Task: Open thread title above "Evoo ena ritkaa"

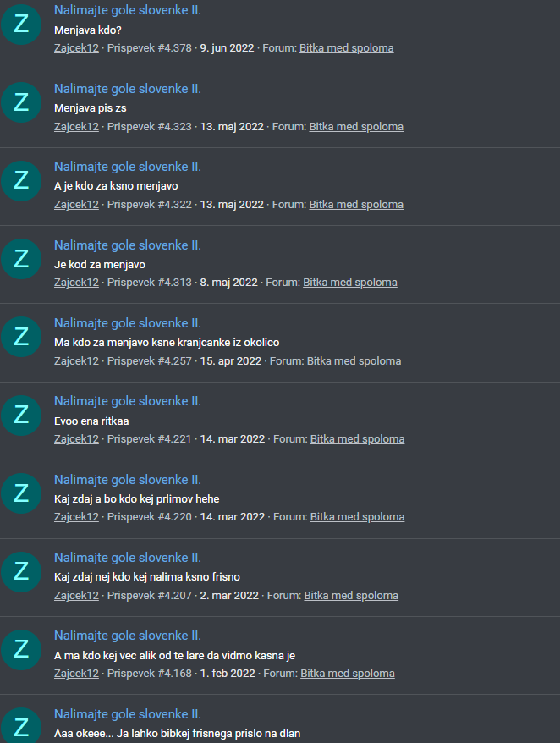Action: 128,401
